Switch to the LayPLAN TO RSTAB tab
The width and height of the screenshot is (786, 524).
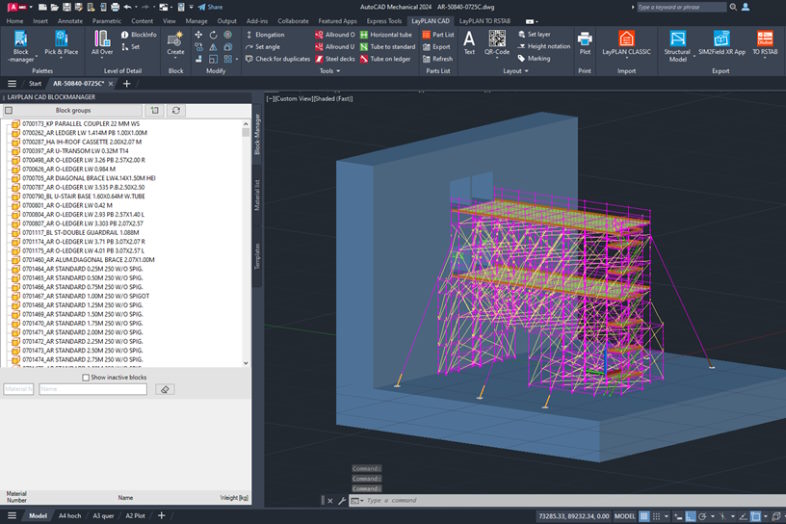tap(487, 20)
